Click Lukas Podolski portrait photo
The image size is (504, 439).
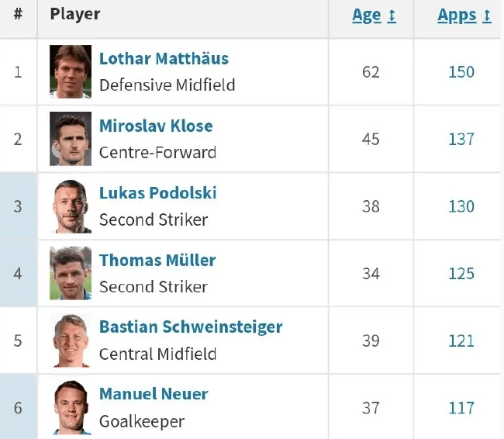point(71,206)
